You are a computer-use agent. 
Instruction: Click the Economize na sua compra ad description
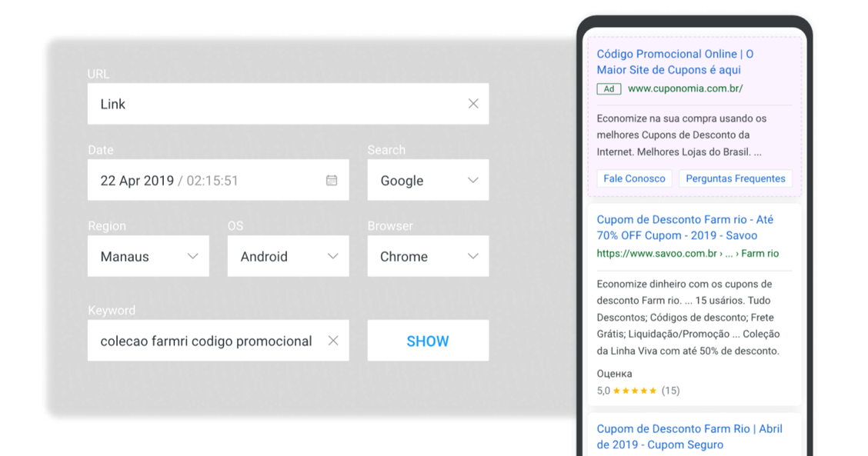(682, 135)
